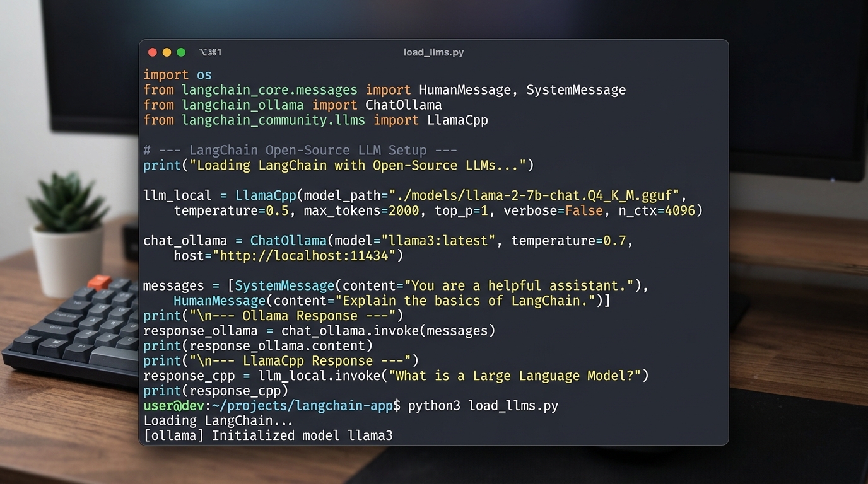Screen dimensions: 868x484
Task: Click the '# --- LangChain Open-Source LLM Setup ---' comment
Action: tap(300, 151)
